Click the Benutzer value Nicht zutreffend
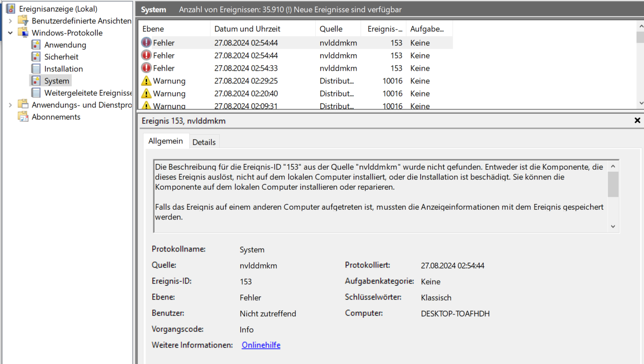 pos(268,313)
